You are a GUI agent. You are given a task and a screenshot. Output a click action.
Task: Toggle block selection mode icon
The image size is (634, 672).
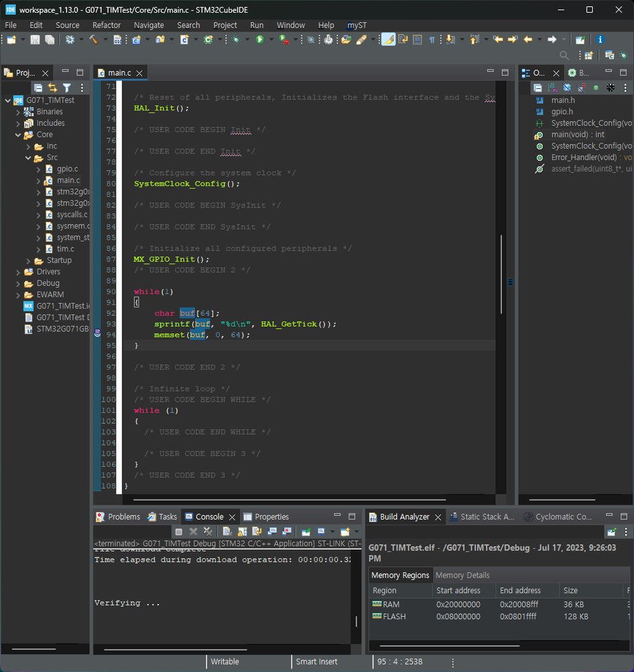(x=417, y=40)
